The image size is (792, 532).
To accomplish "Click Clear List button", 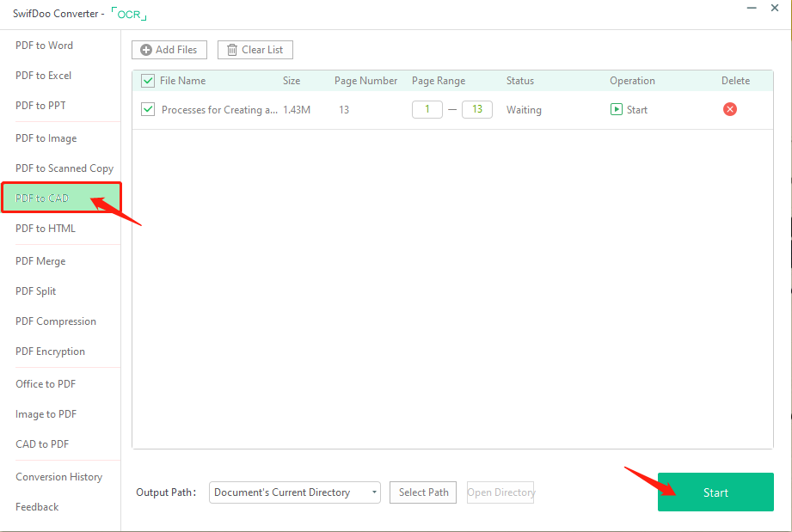I will [255, 50].
